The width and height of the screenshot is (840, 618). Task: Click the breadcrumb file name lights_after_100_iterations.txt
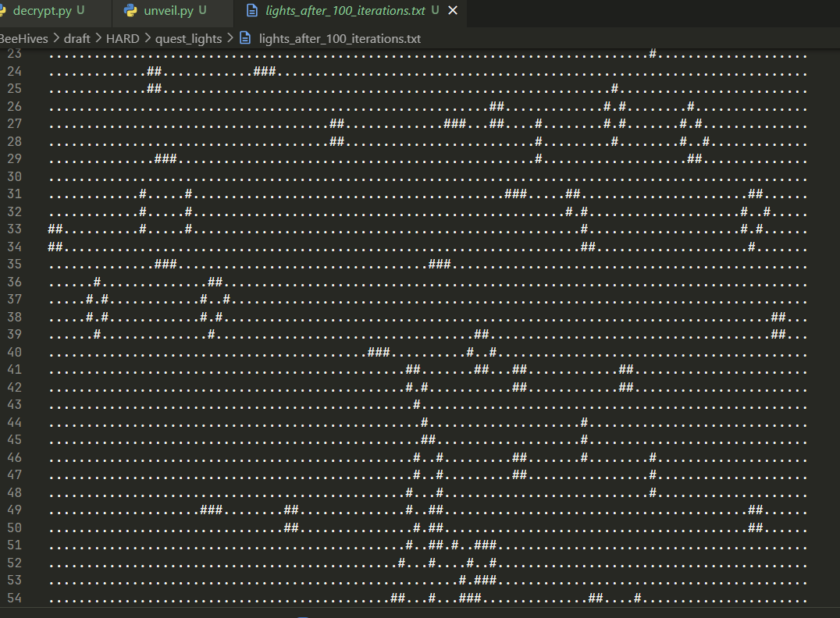click(340, 38)
